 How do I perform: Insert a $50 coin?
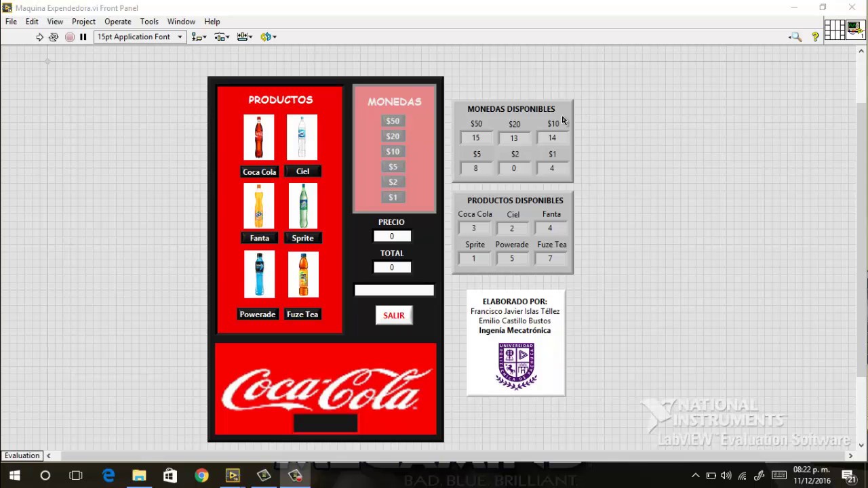(393, 121)
